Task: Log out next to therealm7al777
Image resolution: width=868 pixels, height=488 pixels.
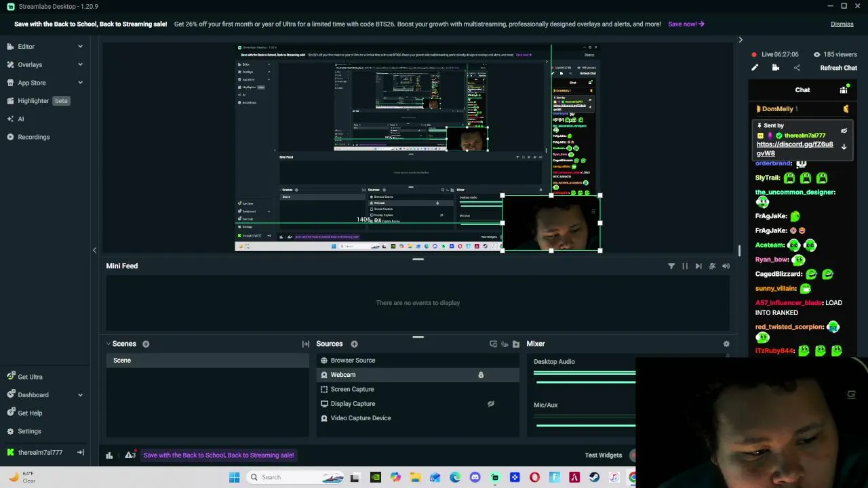Action: pyautogui.click(x=80, y=452)
